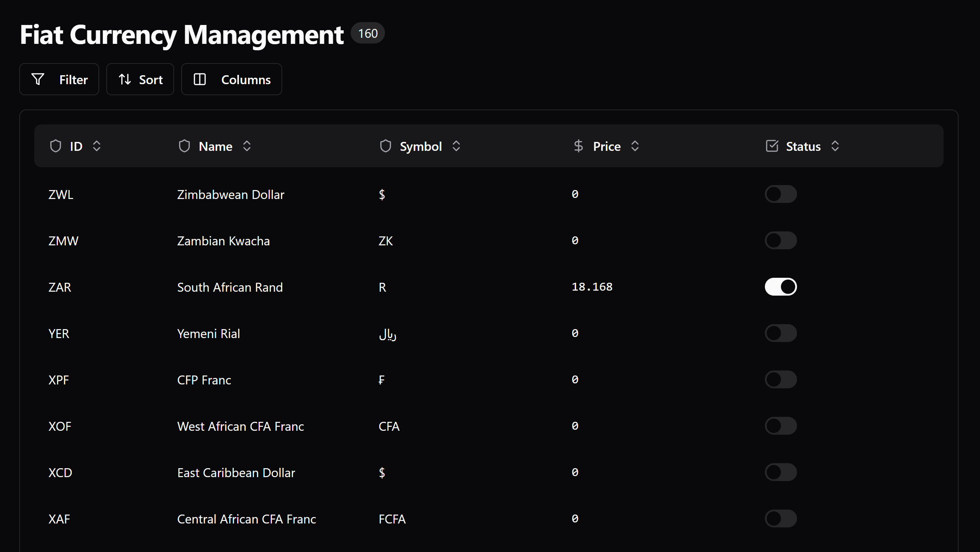980x552 pixels.
Task: Select the West African CFA Franc row name
Action: pos(240,426)
